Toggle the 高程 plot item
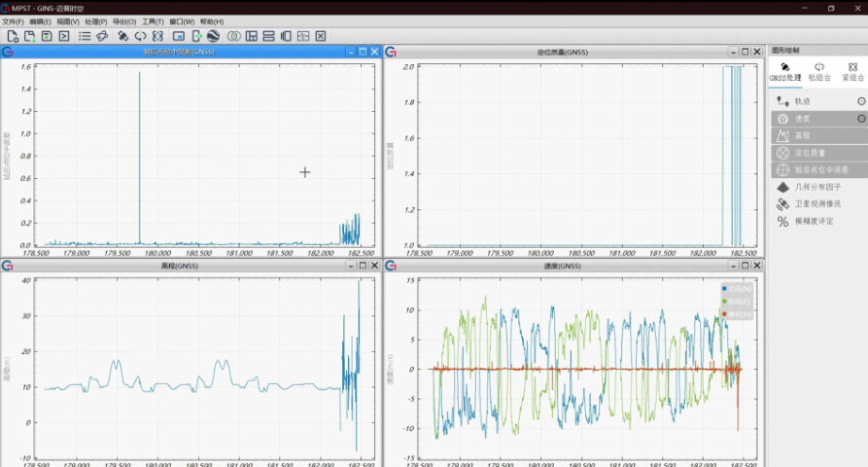The width and height of the screenshot is (868, 467). coord(803,135)
